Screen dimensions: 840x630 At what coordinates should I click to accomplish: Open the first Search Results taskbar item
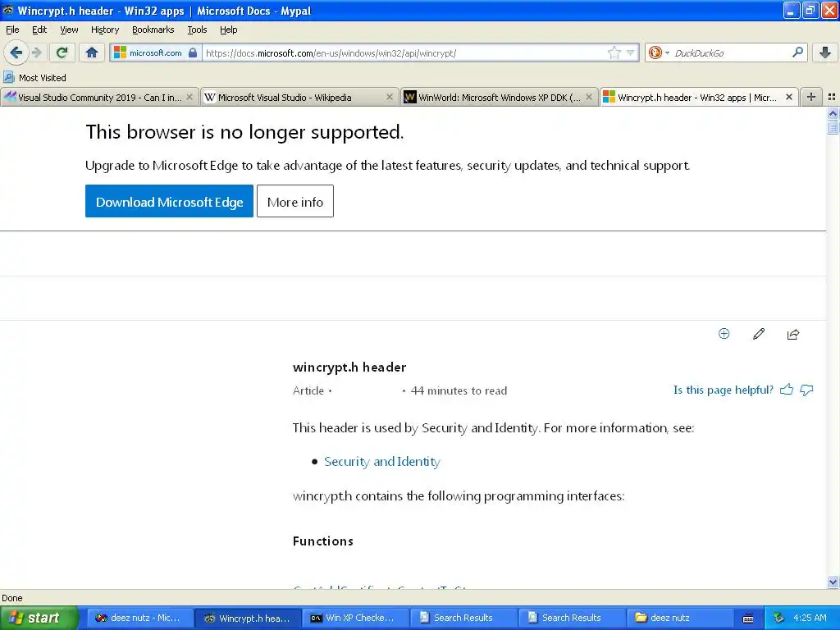[463, 618]
